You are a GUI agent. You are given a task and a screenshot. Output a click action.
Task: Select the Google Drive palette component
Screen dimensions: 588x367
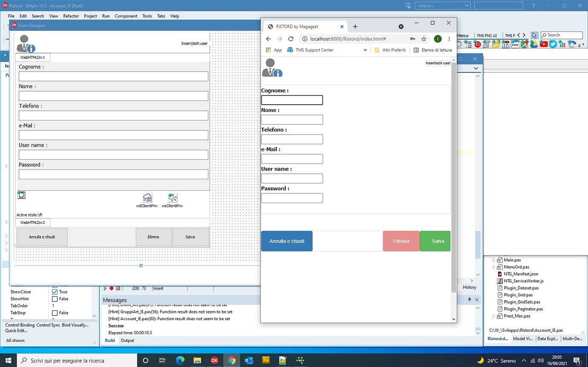pyautogui.click(x=534, y=44)
